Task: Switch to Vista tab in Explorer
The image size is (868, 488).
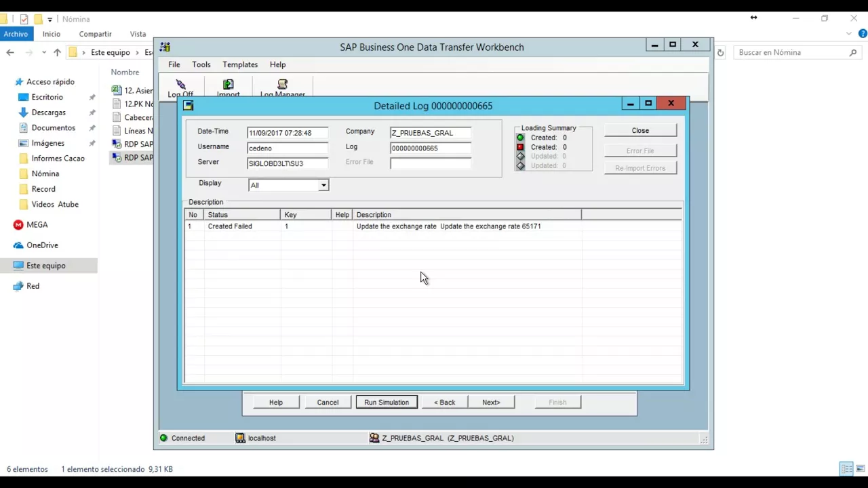Action: [x=138, y=34]
